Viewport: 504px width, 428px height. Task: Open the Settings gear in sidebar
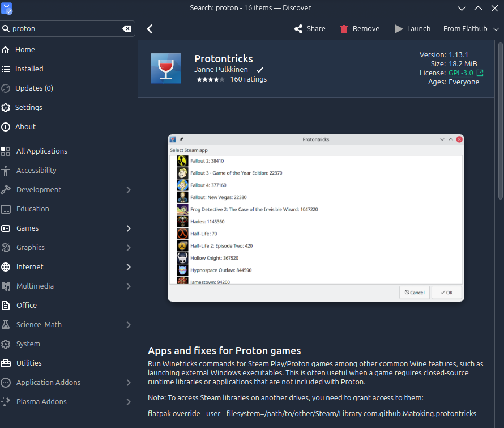coord(6,108)
